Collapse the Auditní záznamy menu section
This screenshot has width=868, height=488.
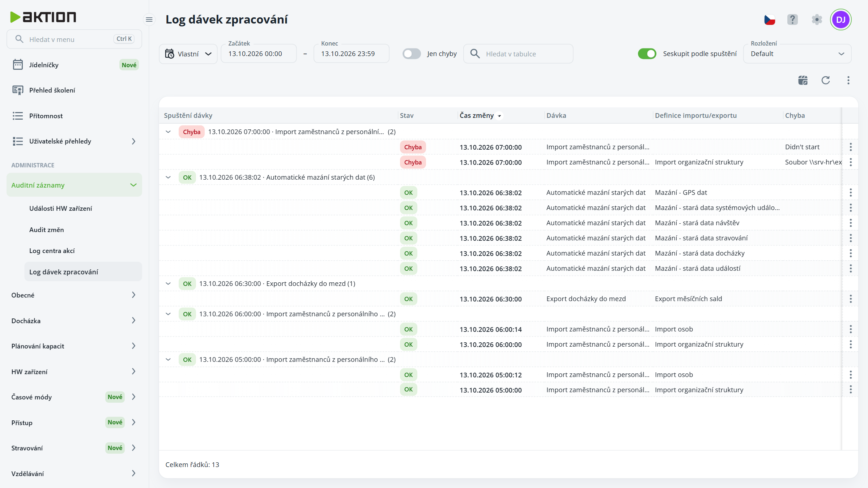(74, 185)
